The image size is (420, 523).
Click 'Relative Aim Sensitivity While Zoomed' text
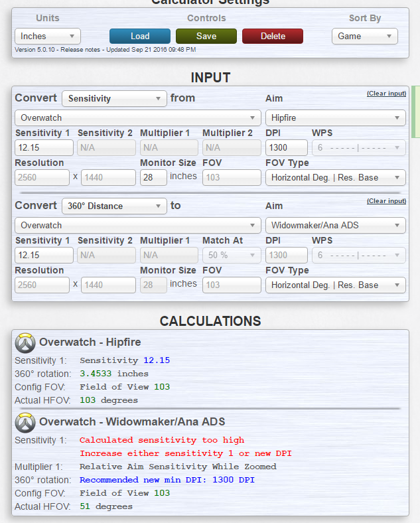(178, 467)
